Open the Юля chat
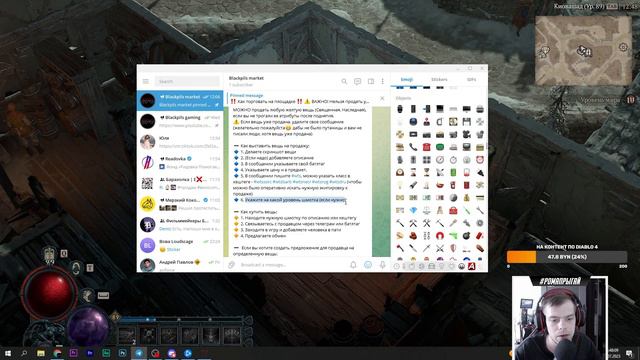This screenshot has width=640, height=360. [180, 142]
